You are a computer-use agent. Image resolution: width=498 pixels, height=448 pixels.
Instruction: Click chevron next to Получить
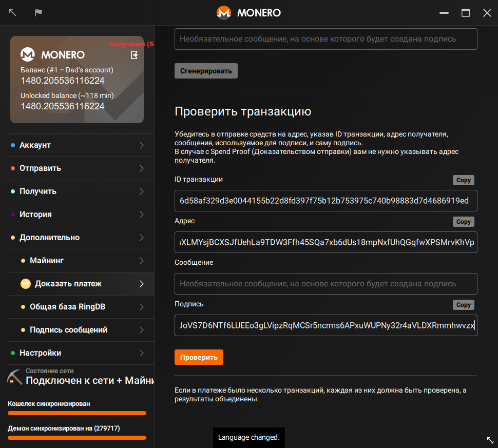coord(142,191)
